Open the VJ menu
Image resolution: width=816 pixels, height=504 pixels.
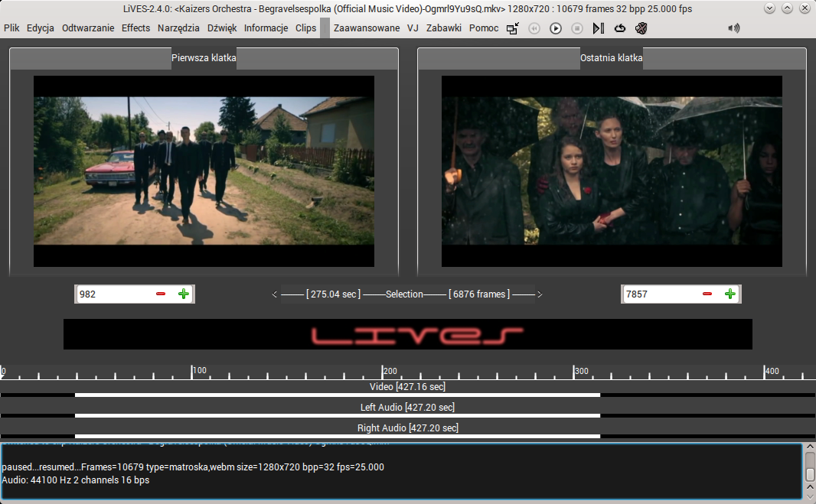(413, 28)
